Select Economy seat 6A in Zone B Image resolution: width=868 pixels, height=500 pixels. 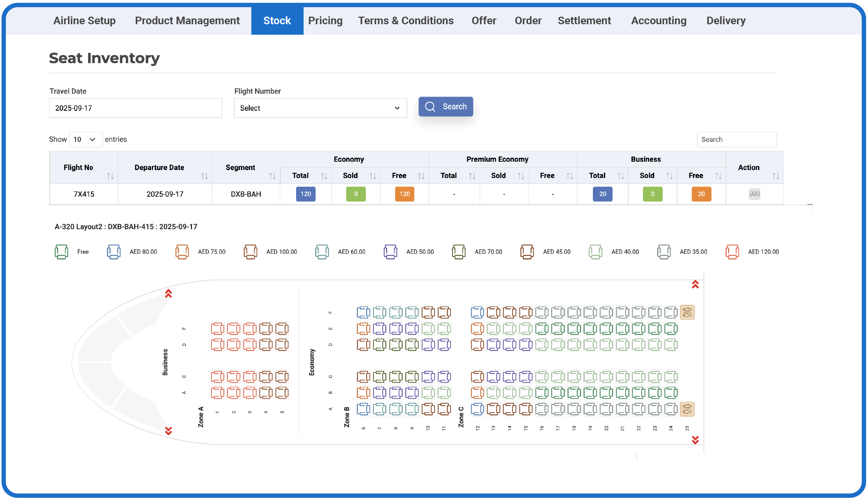click(363, 409)
